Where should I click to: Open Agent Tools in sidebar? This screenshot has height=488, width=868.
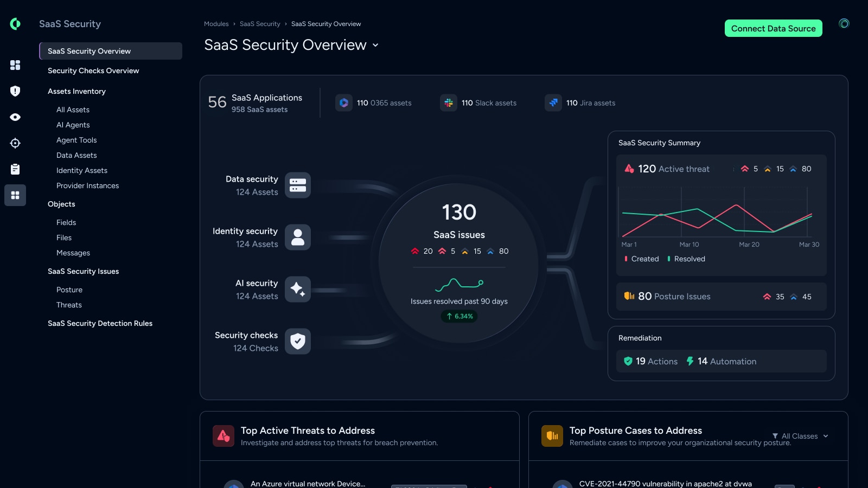[76, 140]
